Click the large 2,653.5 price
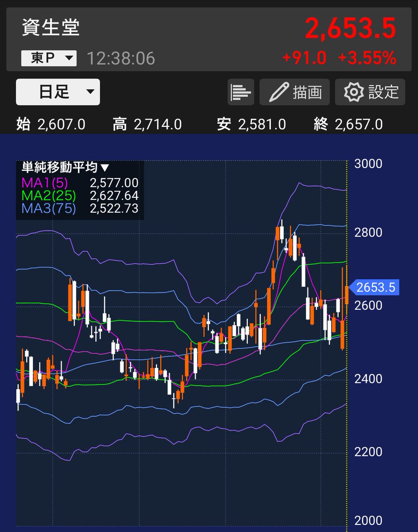 coord(350,29)
